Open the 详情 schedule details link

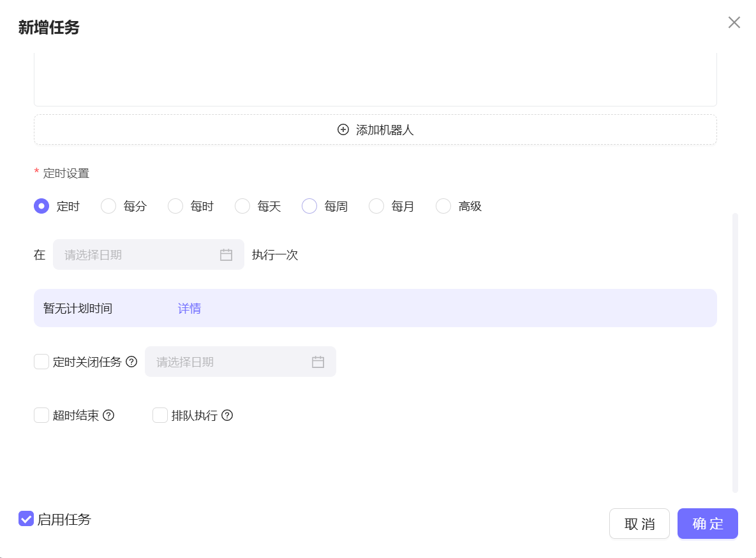click(x=189, y=308)
